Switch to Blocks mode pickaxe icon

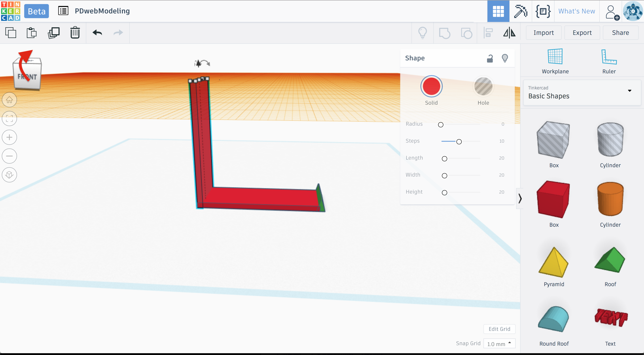coord(520,11)
